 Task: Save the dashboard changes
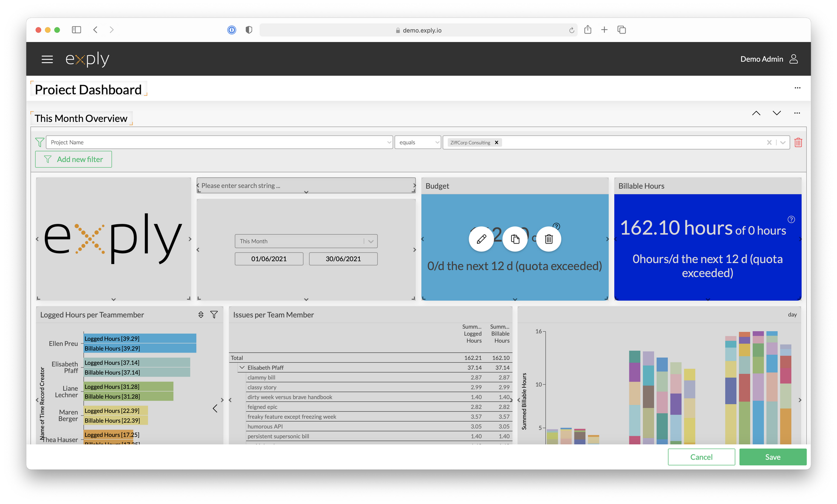[x=773, y=457]
